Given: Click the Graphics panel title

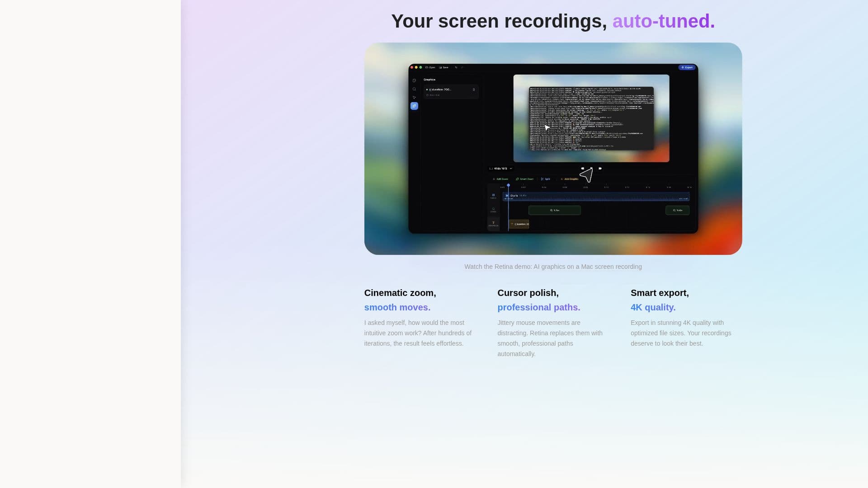Looking at the screenshot, I should [x=429, y=80].
